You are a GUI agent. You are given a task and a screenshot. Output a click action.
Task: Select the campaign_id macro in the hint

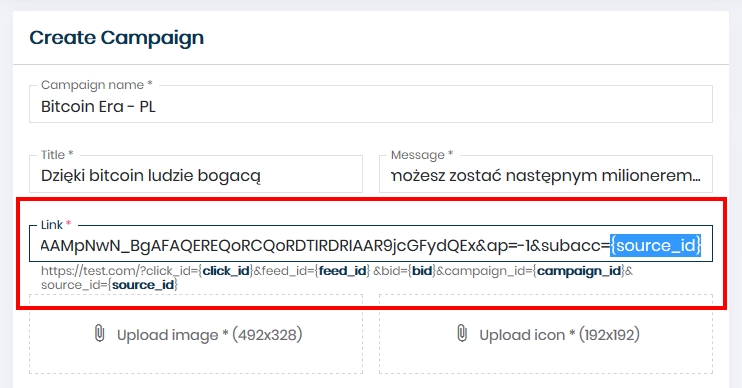click(x=579, y=271)
